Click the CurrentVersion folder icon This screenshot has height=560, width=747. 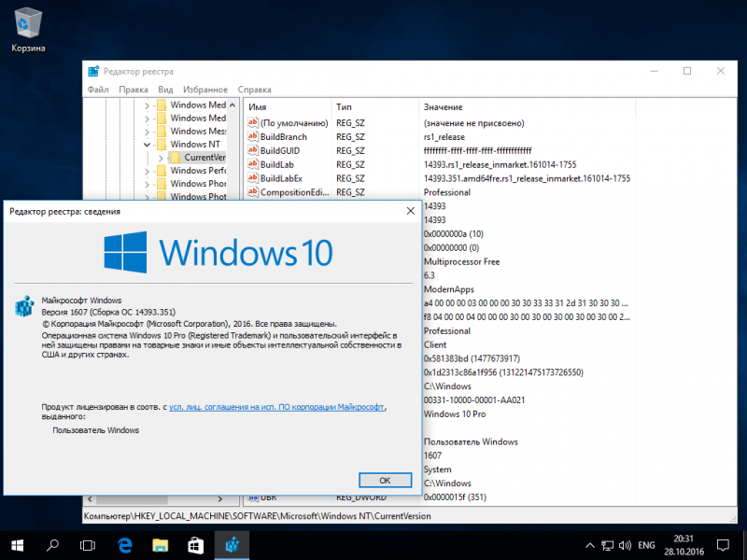(x=176, y=157)
